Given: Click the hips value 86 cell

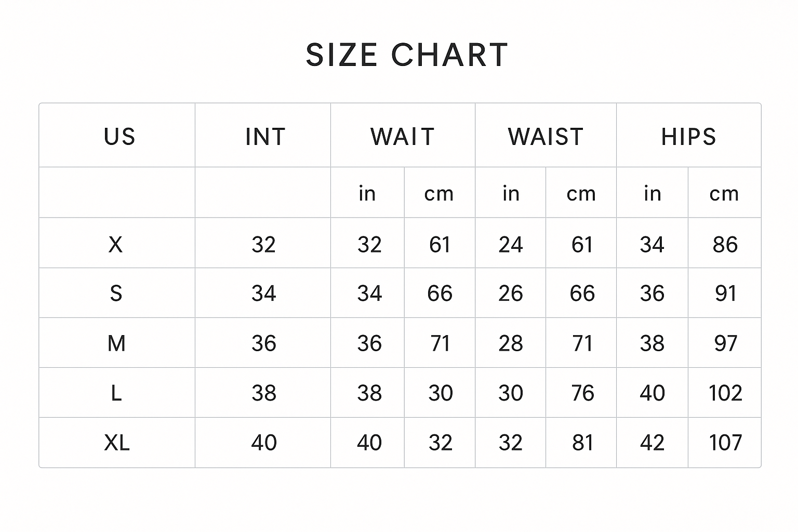Looking at the screenshot, I should click(x=725, y=244).
